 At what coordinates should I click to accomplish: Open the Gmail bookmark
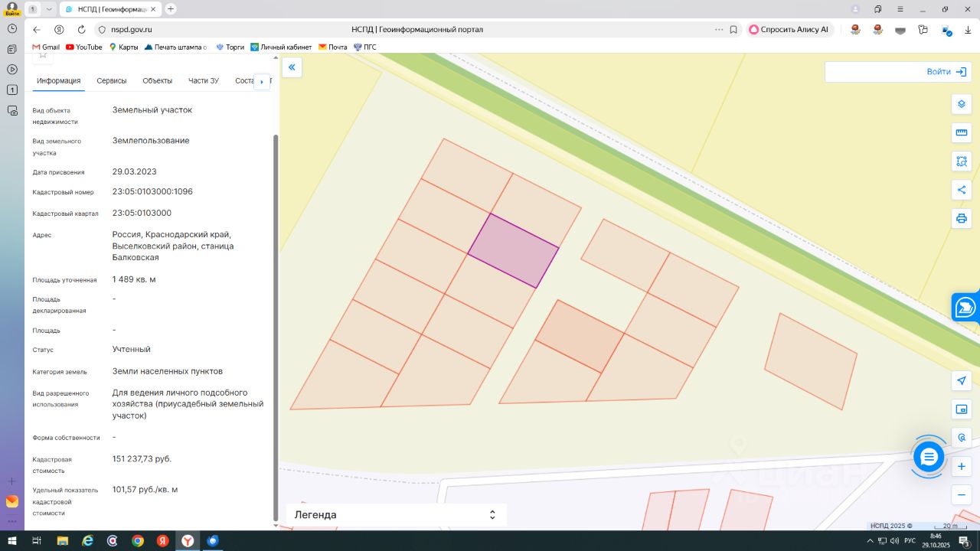click(46, 47)
